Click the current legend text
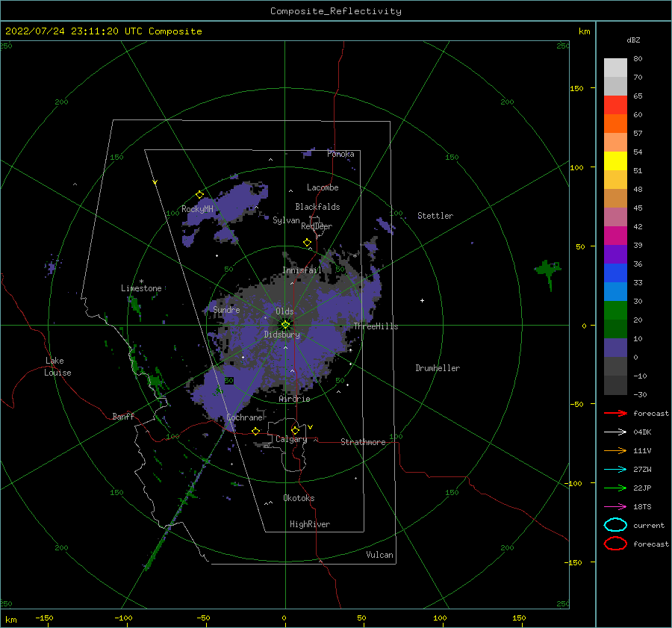This screenshot has width=672, height=628. pyautogui.click(x=649, y=525)
